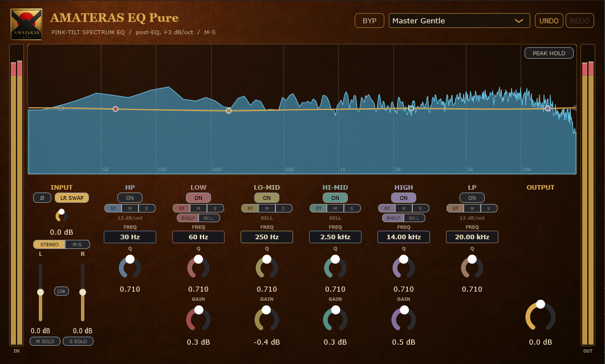Image resolution: width=605 pixels, height=364 pixels.
Task: Set HP channel mode to ST
Action: pyautogui.click(x=113, y=208)
